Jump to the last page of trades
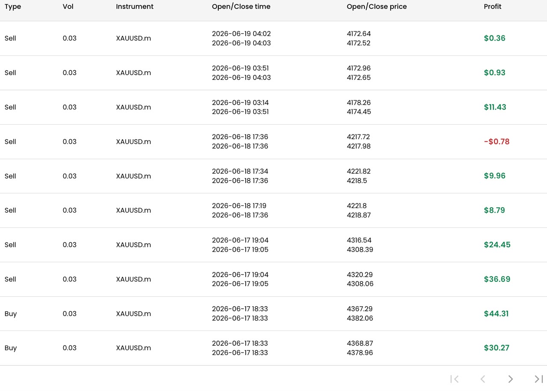The width and height of the screenshot is (547, 392). coord(538,379)
